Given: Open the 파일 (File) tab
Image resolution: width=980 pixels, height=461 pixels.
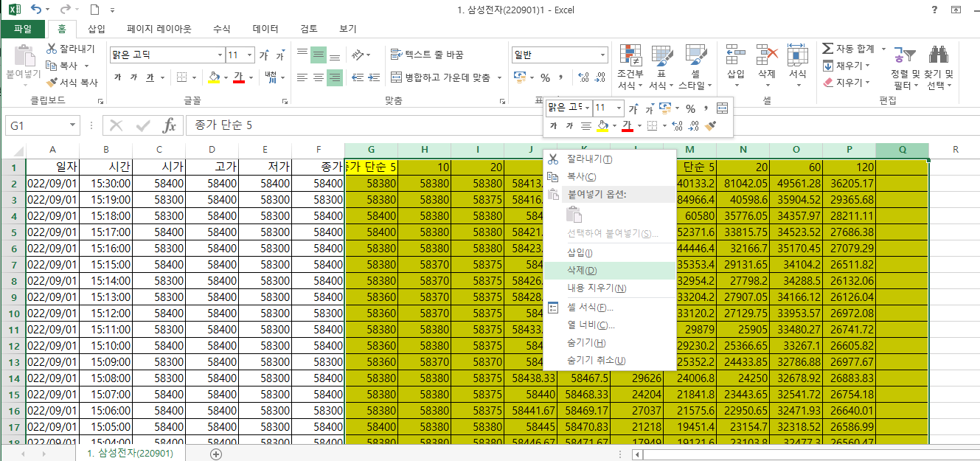Looking at the screenshot, I should pos(23,29).
